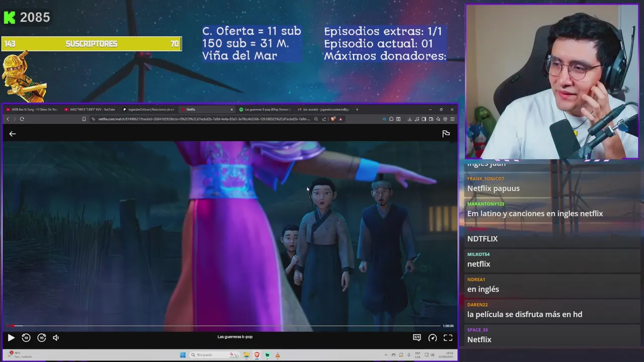644x362 pixels.
Task: Enter fullscreen in Netflix player
Action: pyautogui.click(x=448, y=338)
